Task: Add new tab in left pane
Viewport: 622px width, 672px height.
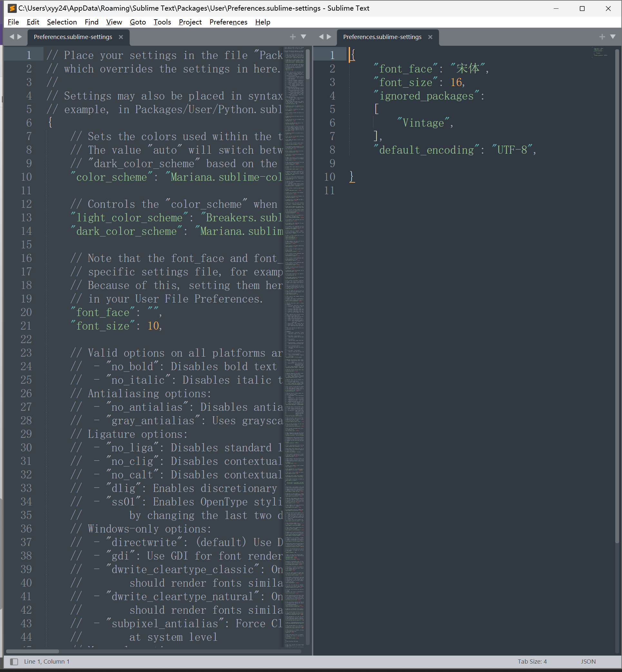Action: pos(293,37)
